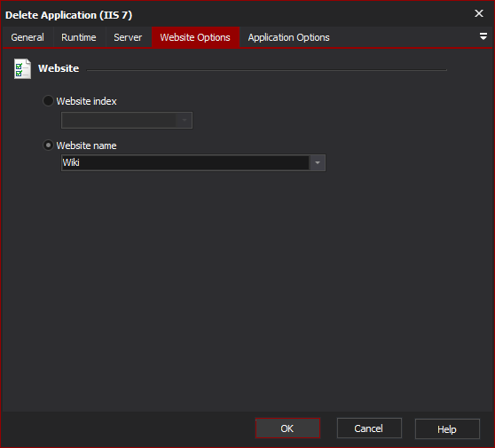
Task: Open Help for this action
Action: tap(447, 428)
